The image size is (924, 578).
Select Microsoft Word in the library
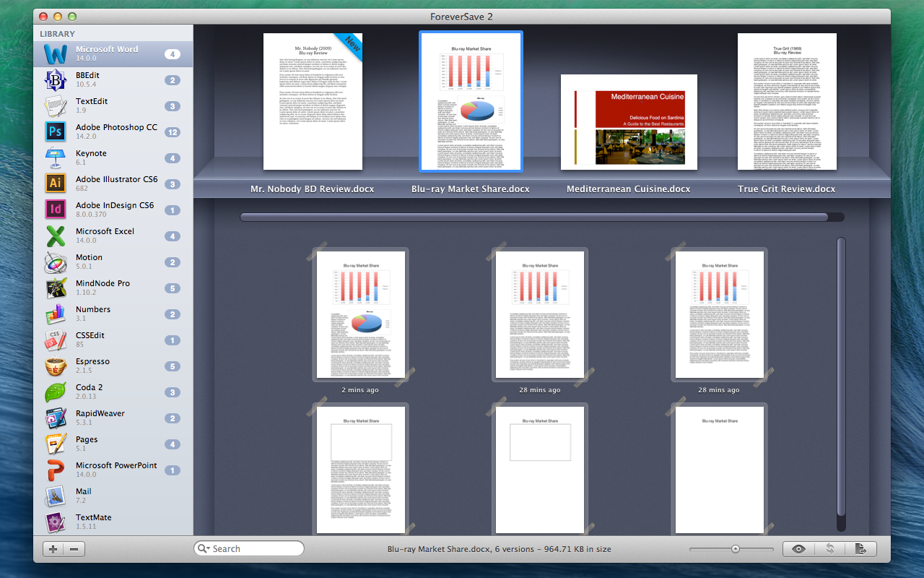pyautogui.click(x=113, y=54)
